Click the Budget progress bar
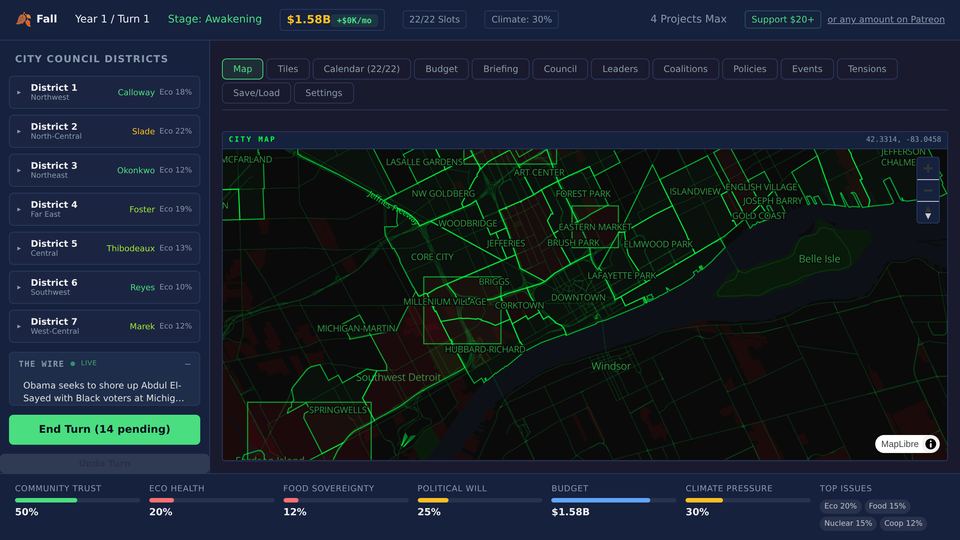 pyautogui.click(x=613, y=500)
